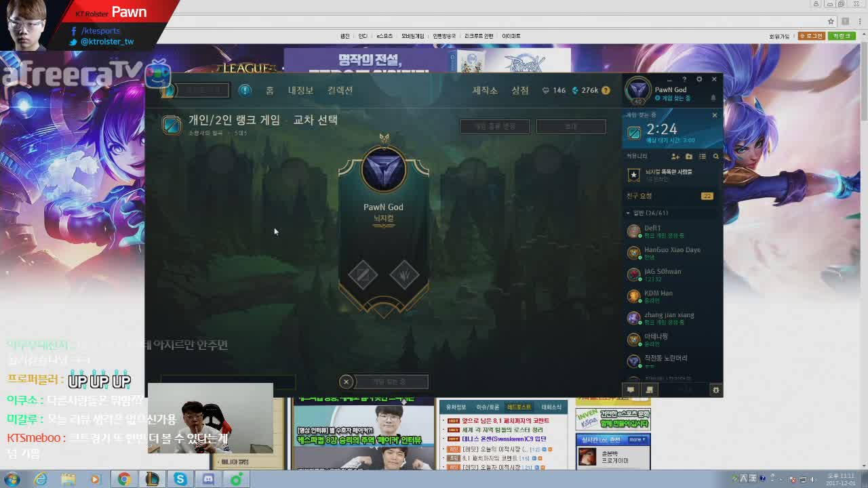Open chat with the speech bubble icon
Viewport: 868px width, 488px height.
point(631,389)
